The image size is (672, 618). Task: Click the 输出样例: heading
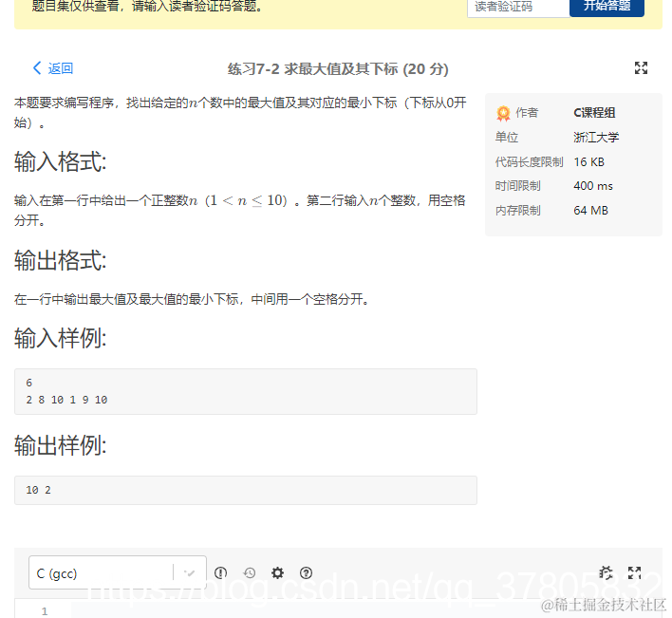click(61, 445)
